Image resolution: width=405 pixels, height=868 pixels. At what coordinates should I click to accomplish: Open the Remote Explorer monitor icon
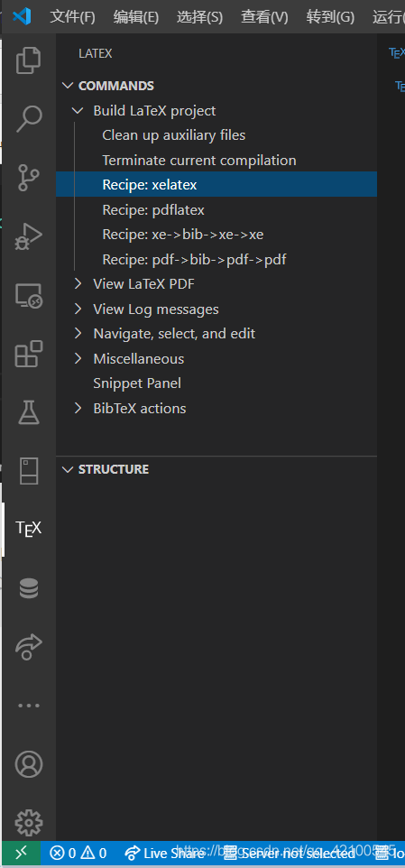[x=28, y=296]
